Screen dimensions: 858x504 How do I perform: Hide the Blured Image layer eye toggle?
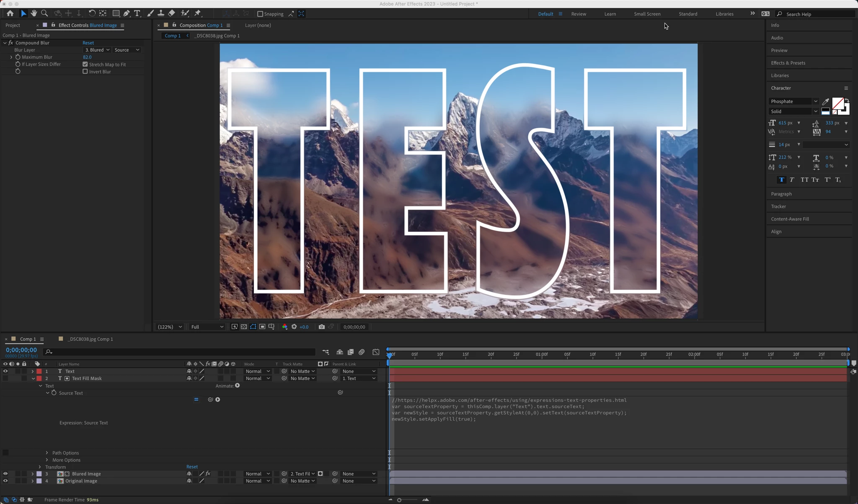coord(5,474)
